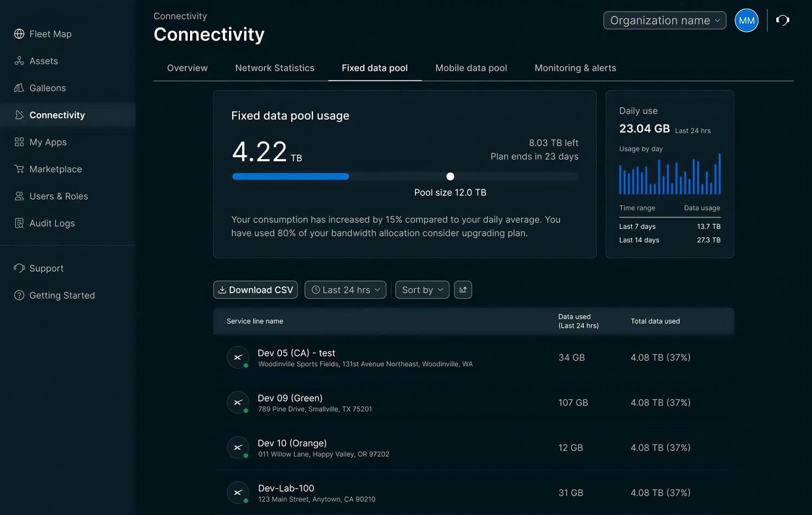
Task: Click the Last 7 days usage row
Action: pos(670,227)
